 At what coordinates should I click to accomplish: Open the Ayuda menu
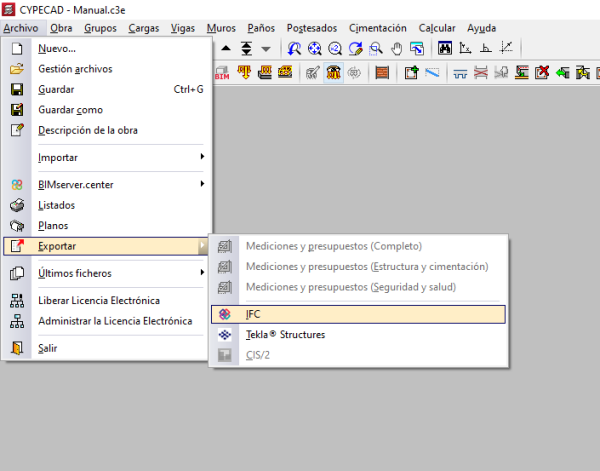click(x=481, y=28)
